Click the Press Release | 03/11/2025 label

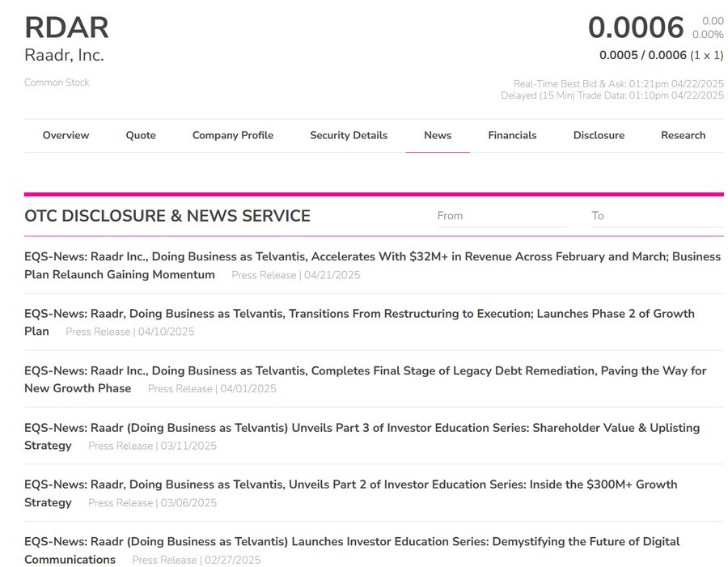152,446
